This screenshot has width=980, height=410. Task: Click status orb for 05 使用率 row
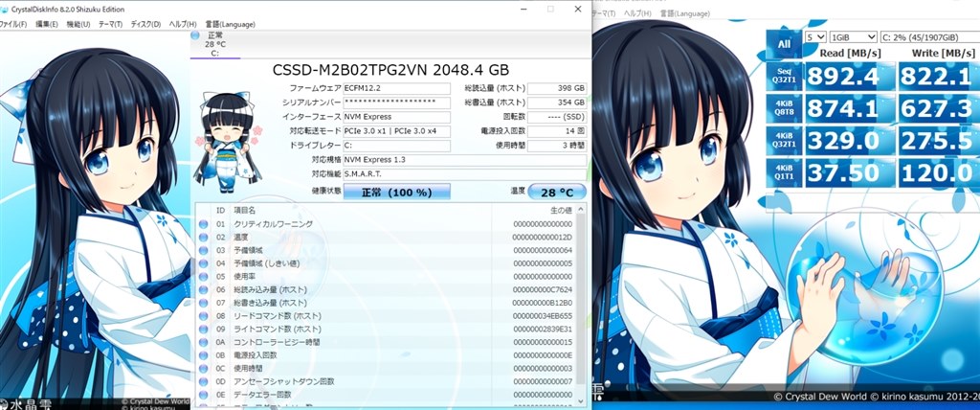(x=203, y=277)
